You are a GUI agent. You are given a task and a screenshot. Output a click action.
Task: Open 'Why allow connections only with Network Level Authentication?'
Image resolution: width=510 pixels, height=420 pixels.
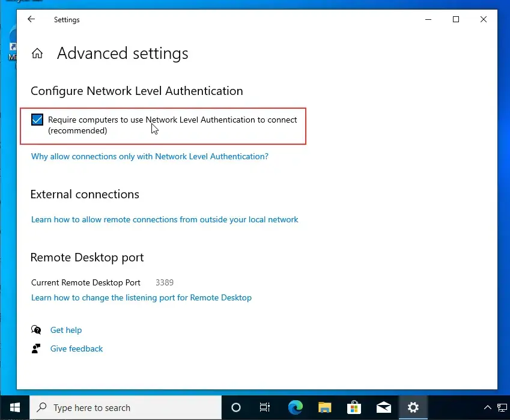[x=150, y=156]
